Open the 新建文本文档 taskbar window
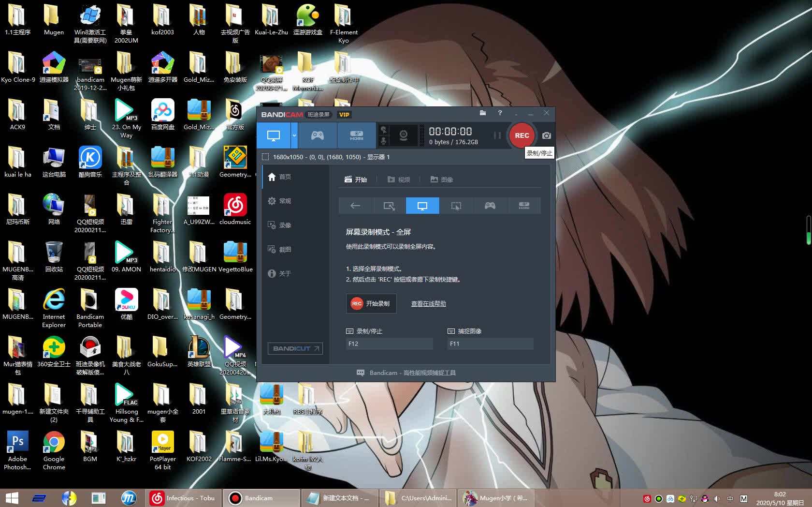The height and width of the screenshot is (507, 812). pos(341,498)
